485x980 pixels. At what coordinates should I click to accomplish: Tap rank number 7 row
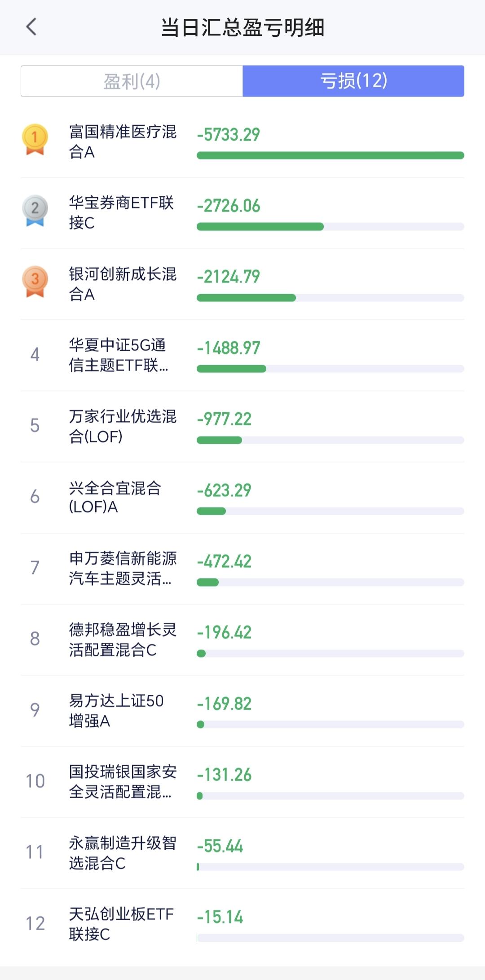pyautogui.click(x=242, y=569)
